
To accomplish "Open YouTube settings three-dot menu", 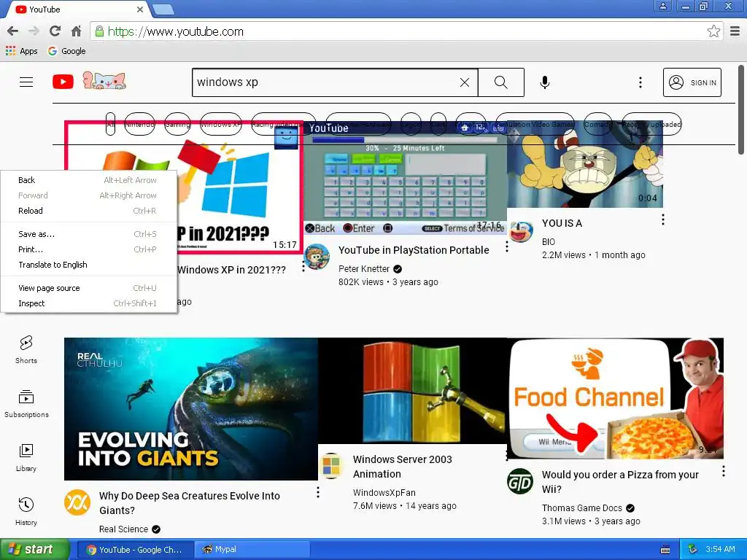I will [x=640, y=82].
